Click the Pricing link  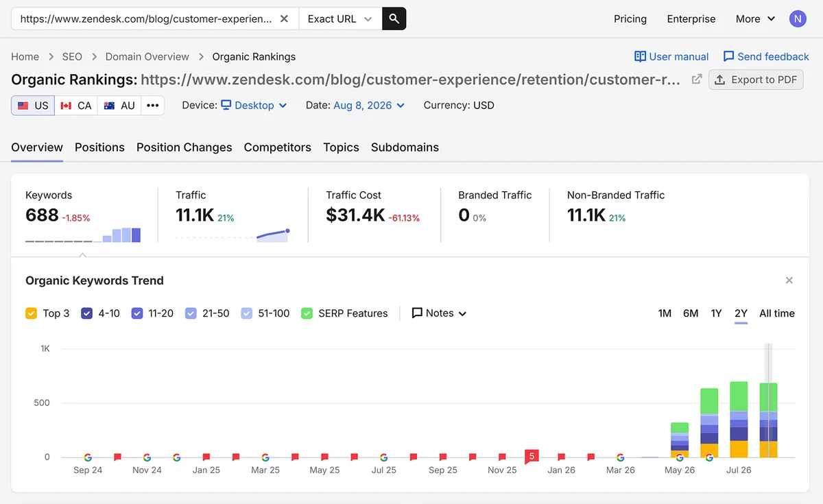(x=630, y=19)
